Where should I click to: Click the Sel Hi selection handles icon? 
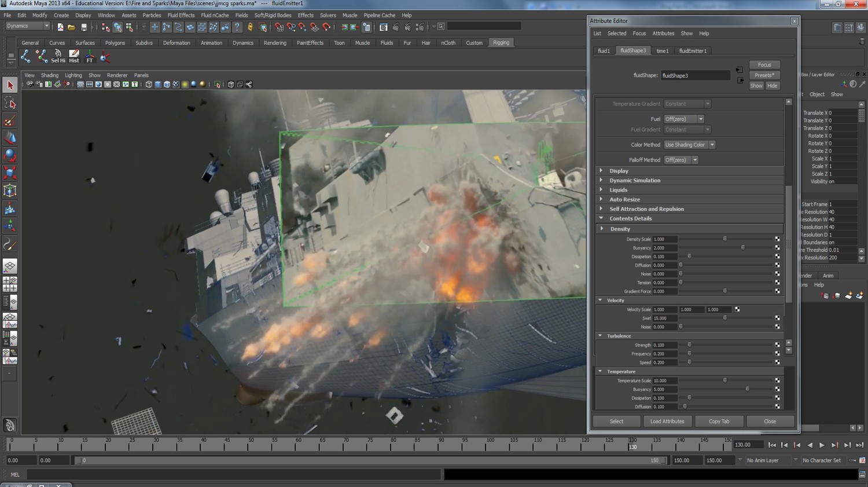point(57,56)
